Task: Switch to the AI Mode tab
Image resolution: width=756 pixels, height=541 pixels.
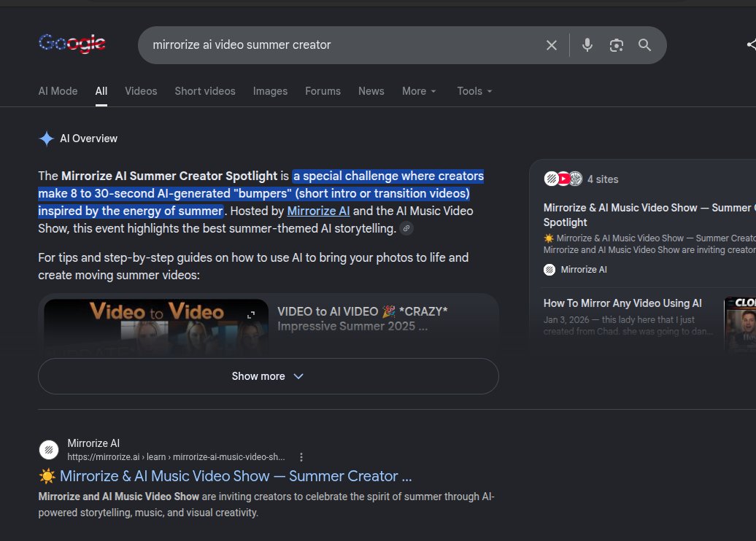Action: [x=58, y=91]
